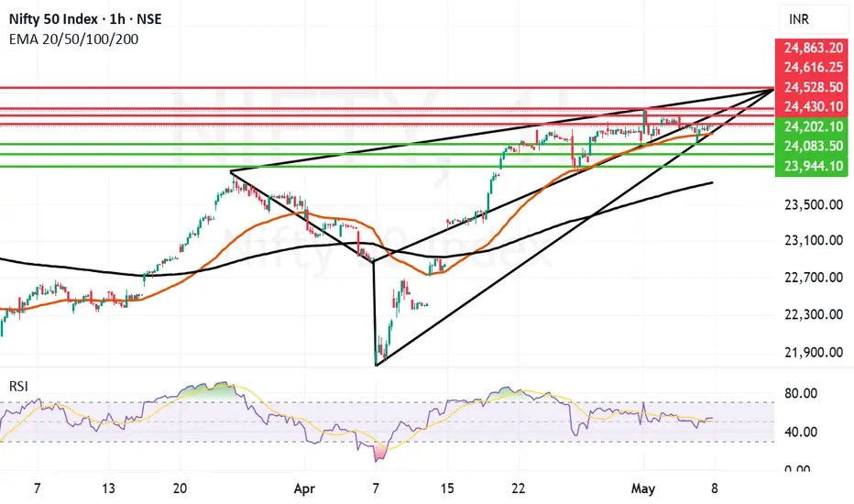Click the 24,616.25 resistance price label
Image resolution: width=854 pixels, height=504 pixels.
tap(812, 67)
